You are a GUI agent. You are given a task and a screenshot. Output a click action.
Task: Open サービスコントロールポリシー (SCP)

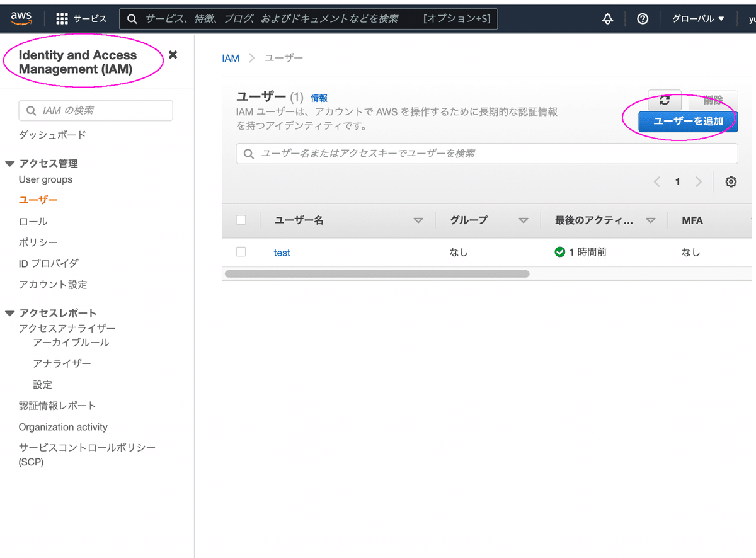(x=87, y=455)
